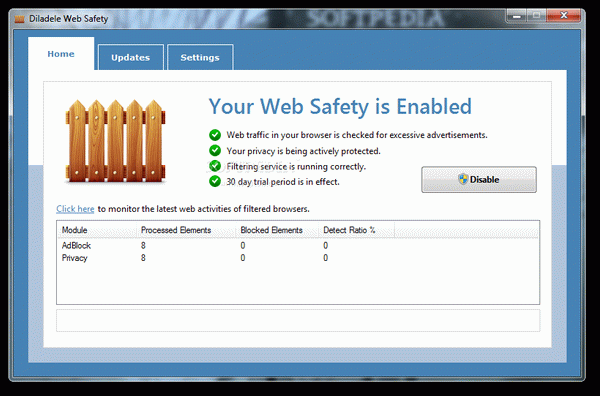Click the Disable button
The image size is (600, 396).
click(x=479, y=179)
